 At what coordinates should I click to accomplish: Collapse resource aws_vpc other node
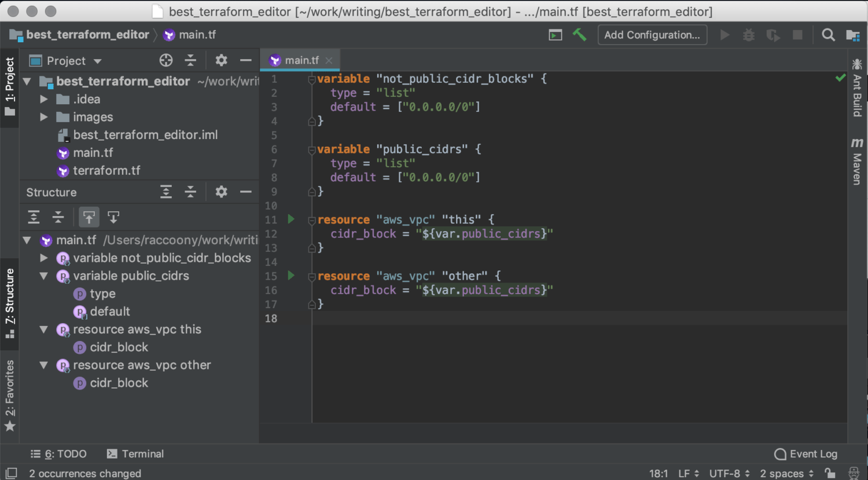point(43,365)
